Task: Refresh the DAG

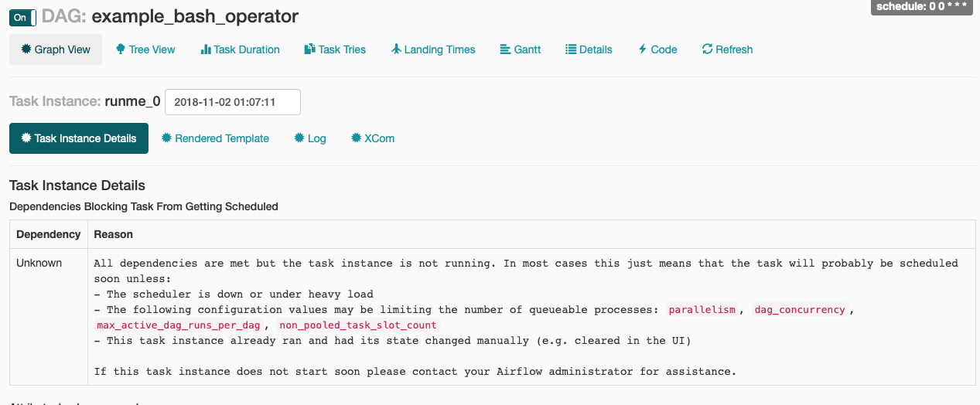Action: [727, 49]
